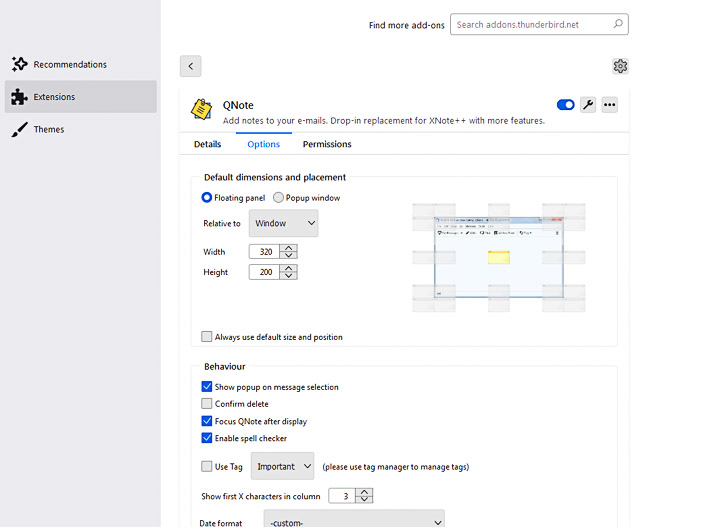Open QNote more-options ellipsis menu
The image size is (703, 527).
[609, 105]
